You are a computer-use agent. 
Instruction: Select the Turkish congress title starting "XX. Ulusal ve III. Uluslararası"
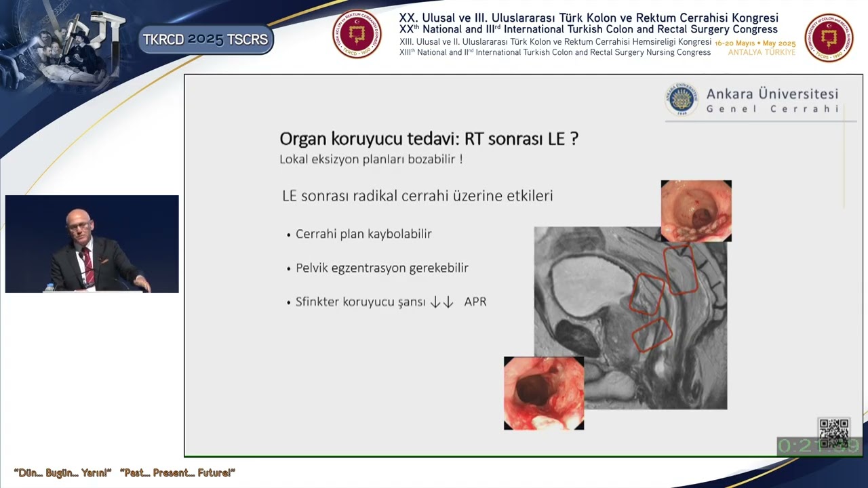[589, 18]
